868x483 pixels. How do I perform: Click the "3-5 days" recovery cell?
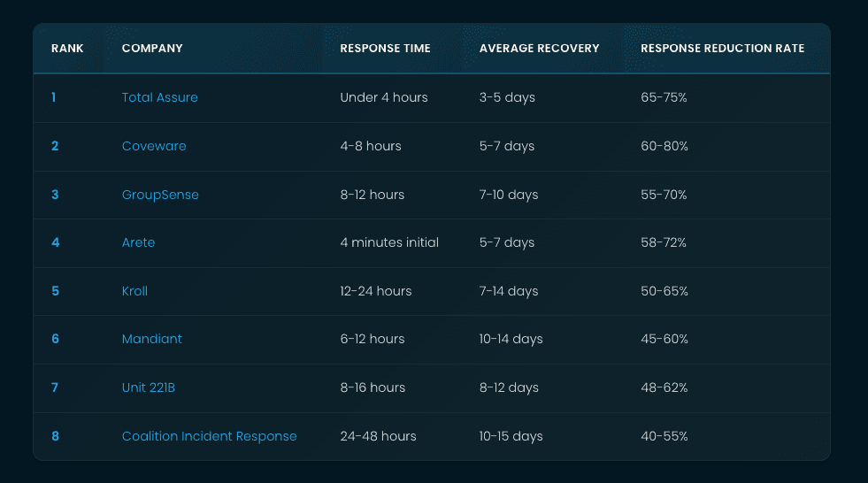pyautogui.click(x=507, y=97)
